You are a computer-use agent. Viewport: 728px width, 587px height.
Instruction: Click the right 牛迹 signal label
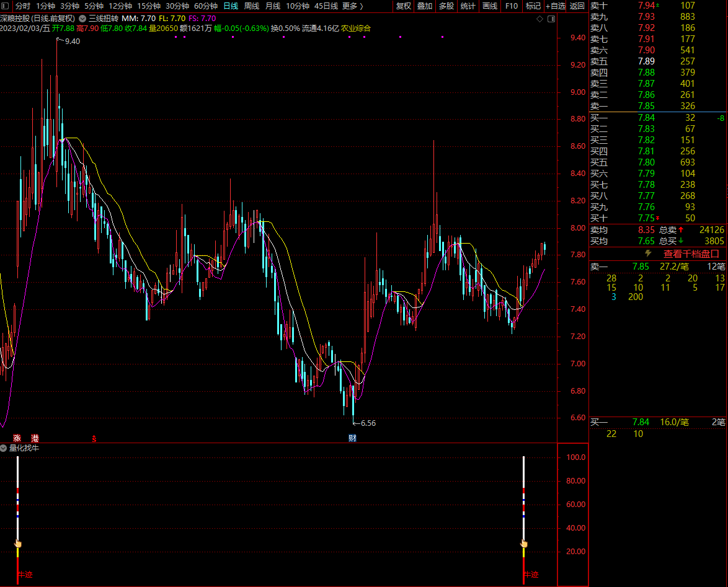click(x=531, y=575)
